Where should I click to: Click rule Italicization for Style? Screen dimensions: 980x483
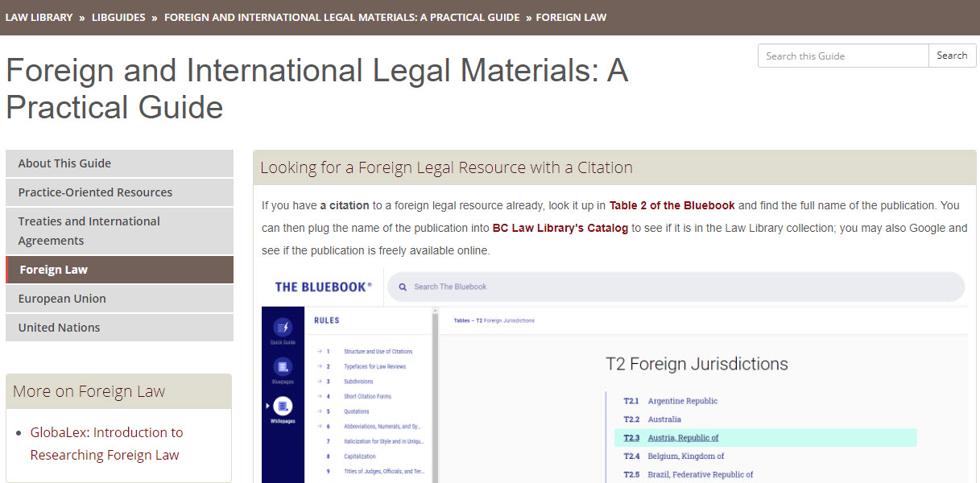pyautogui.click(x=383, y=441)
